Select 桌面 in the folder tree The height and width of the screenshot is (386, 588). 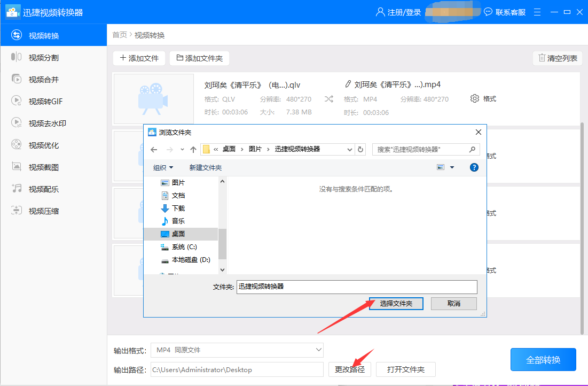181,234
